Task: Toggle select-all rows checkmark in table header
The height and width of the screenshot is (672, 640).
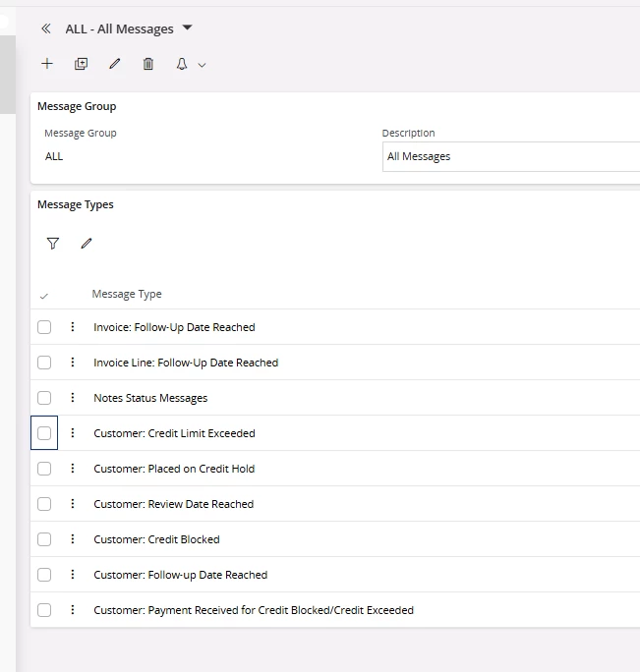Action: click(44, 295)
